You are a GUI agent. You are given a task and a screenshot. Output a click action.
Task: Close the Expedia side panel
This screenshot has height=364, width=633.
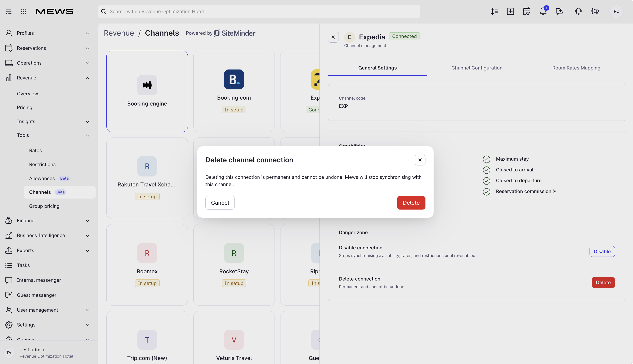(333, 37)
